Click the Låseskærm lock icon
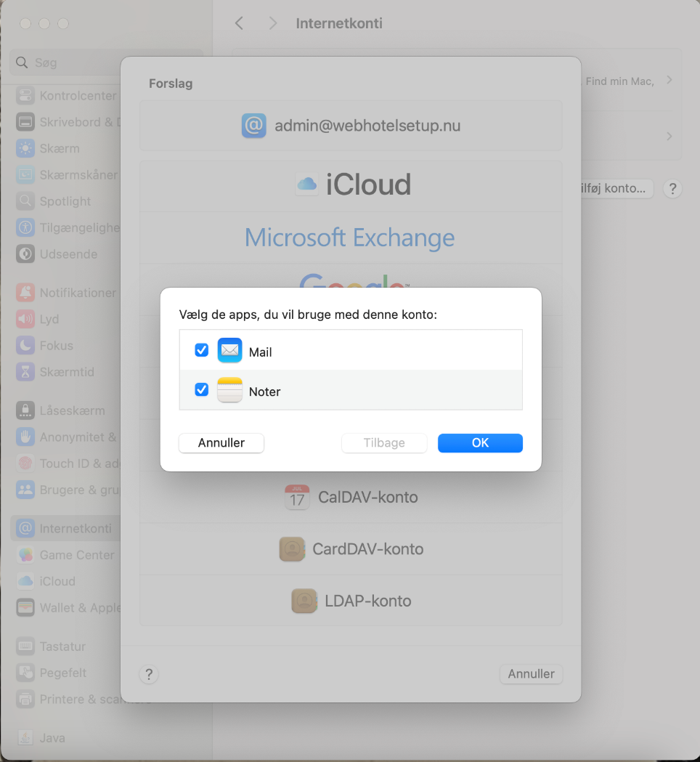This screenshot has height=762, width=700. pos(25,410)
